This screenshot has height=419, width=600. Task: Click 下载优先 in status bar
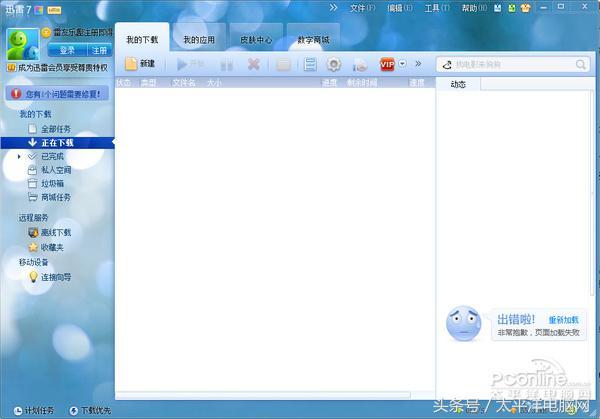[90, 411]
